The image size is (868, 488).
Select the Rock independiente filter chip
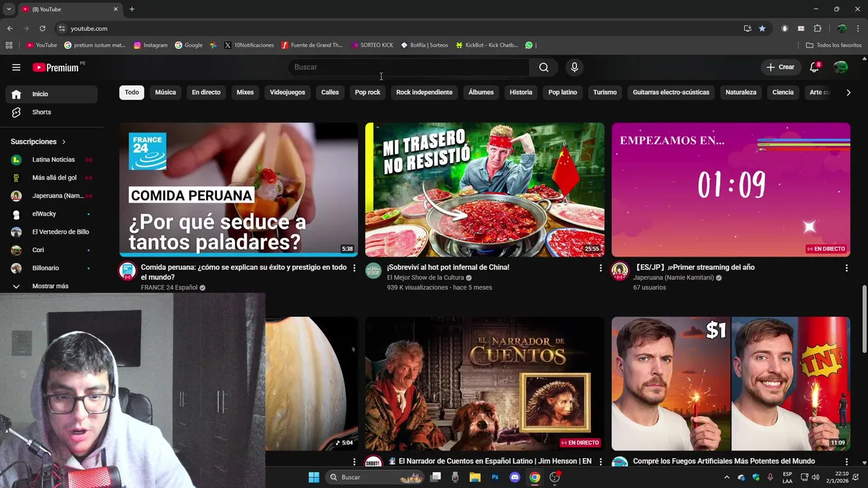425,92
